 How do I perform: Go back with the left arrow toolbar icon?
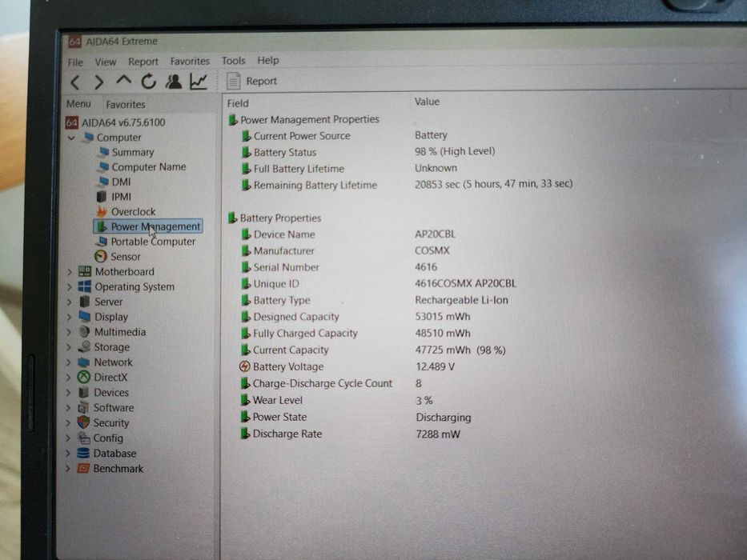(x=74, y=82)
